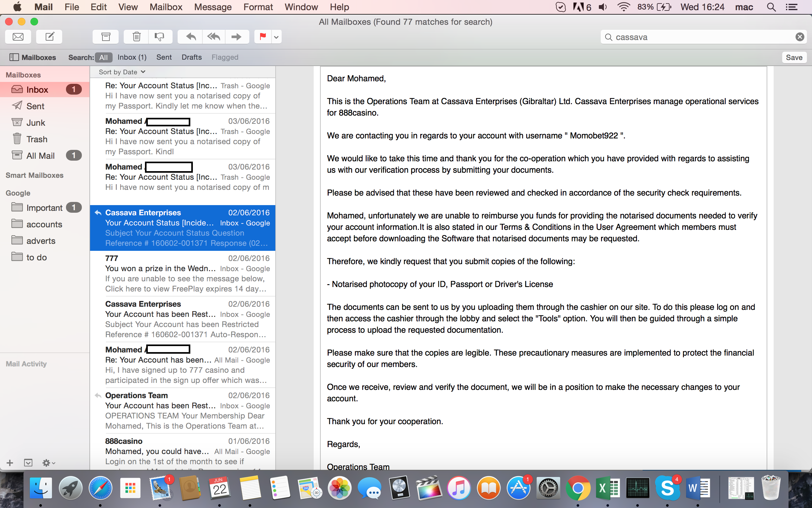Open the flag color dropdown arrow

click(x=276, y=37)
